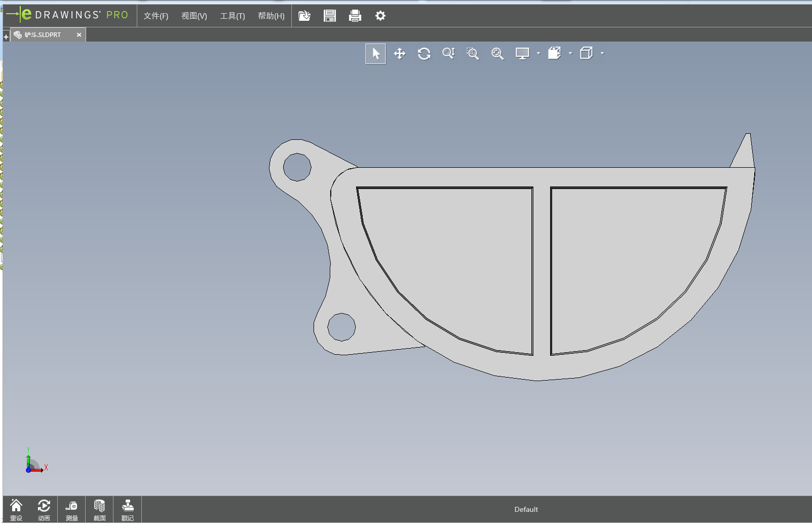The image size is (812, 524).
Task: Activate the Pan (move) tool
Action: tap(400, 54)
